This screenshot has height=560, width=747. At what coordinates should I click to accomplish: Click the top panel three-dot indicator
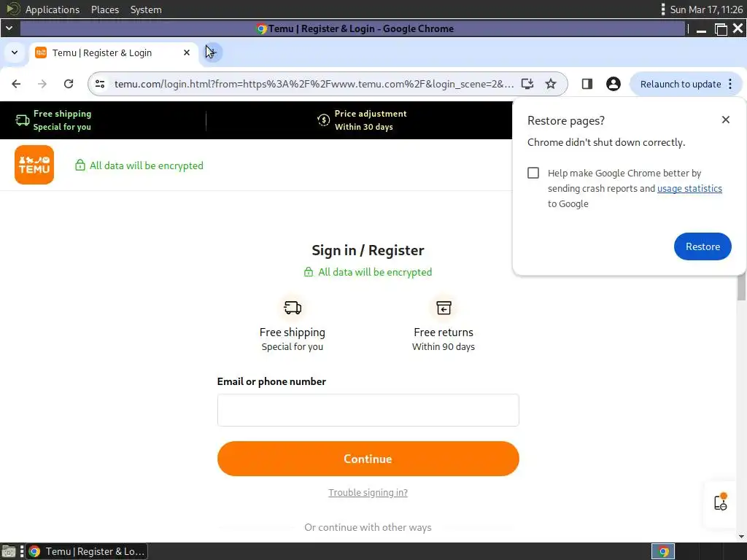pos(662,9)
